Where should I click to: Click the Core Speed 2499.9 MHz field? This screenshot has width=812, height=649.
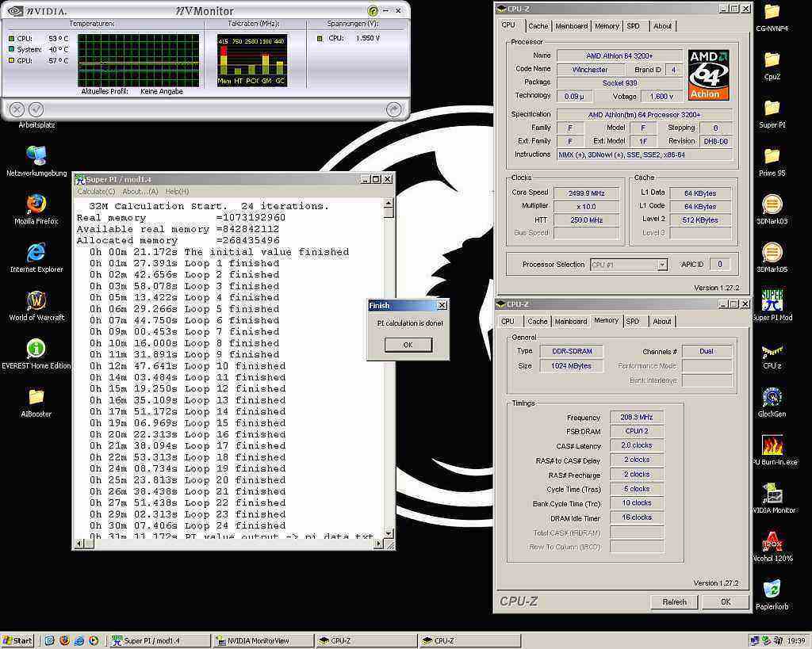586,193
